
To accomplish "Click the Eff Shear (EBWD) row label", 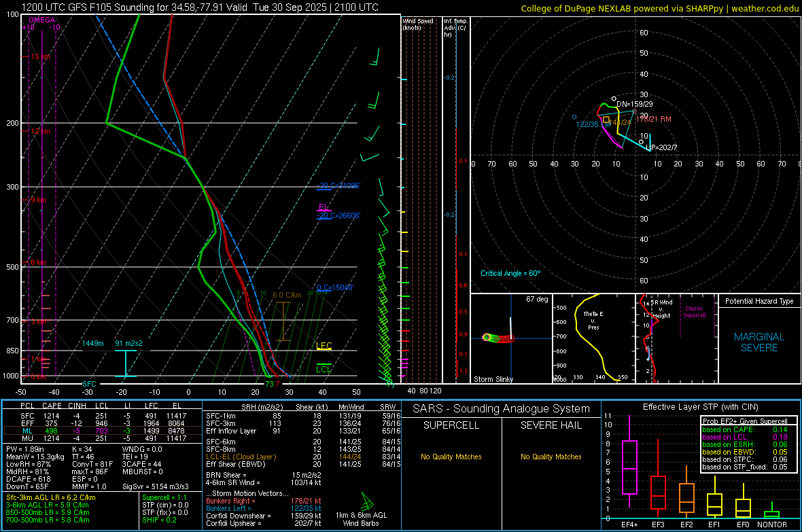I will click(x=236, y=464).
